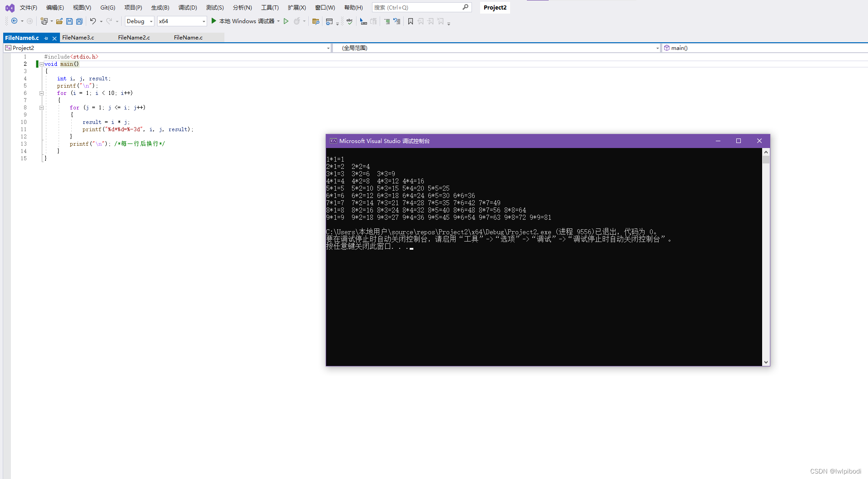Save current file with floppy disk icon
The width and height of the screenshot is (868, 479).
[69, 21]
